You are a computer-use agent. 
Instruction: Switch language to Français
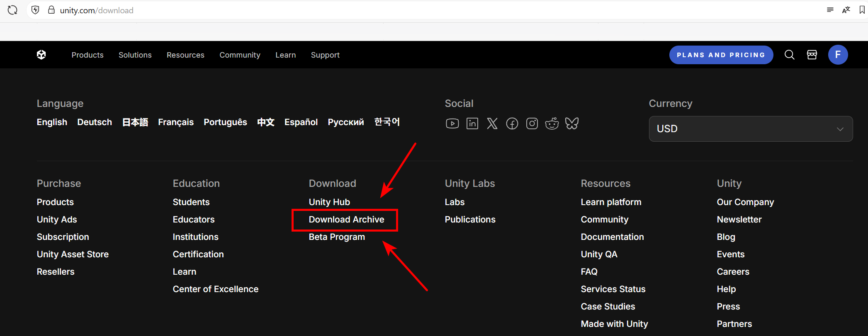176,122
